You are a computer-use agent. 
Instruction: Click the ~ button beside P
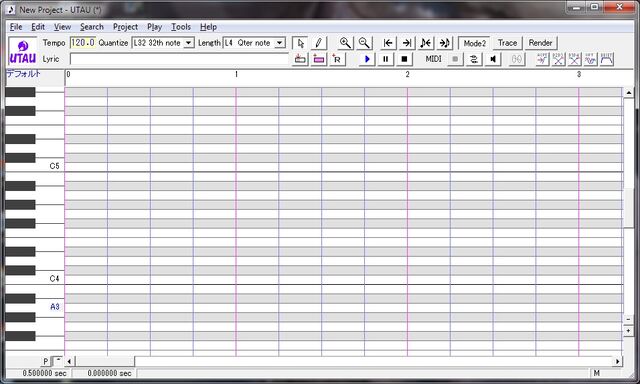tap(58, 361)
